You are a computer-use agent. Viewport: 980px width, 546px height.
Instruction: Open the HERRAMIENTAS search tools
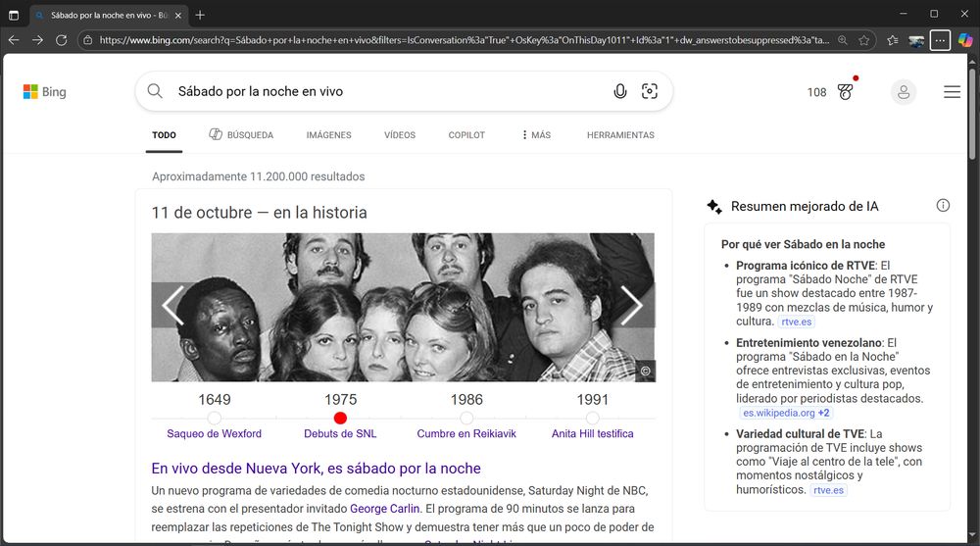click(x=620, y=135)
